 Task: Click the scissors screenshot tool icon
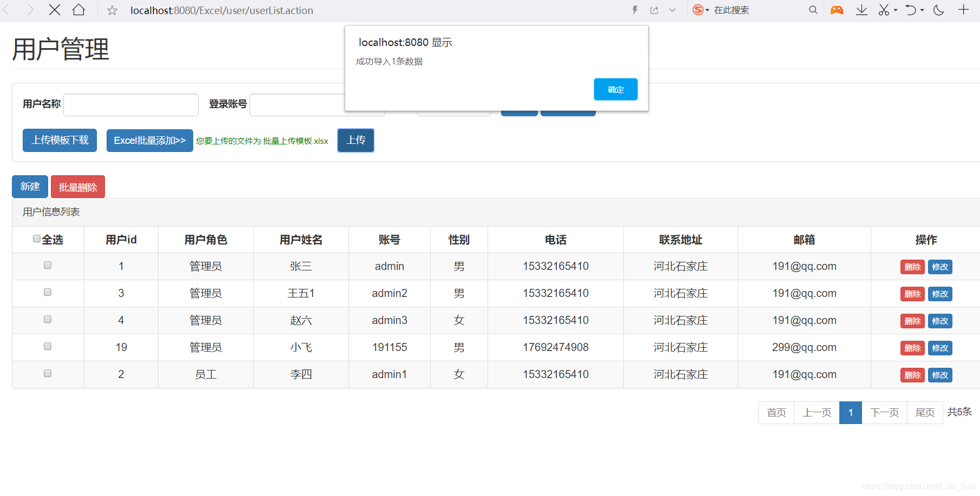[x=884, y=10]
